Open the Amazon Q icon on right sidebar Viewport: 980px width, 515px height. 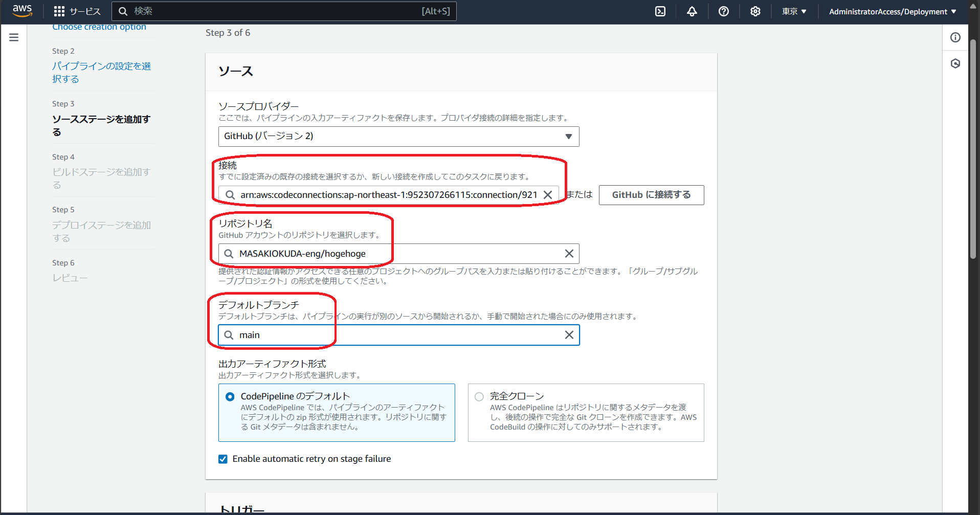(x=955, y=63)
